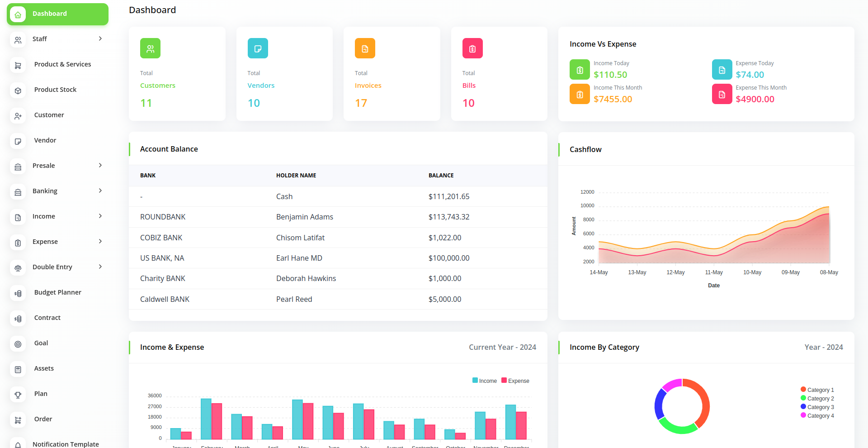Image resolution: width=868 pixels, height=448 pixels.
Task: Click the Plan trophy icon
Action: click(x=18, y=395)
